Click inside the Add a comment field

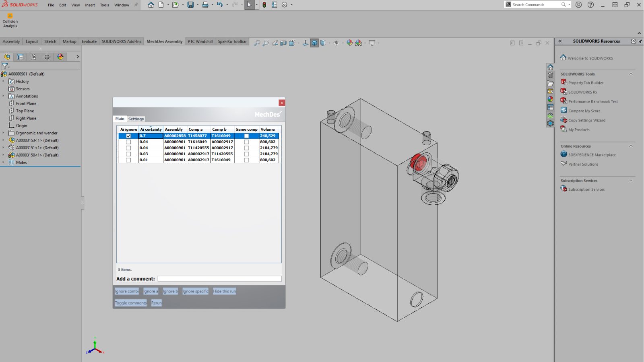[219, 278]
